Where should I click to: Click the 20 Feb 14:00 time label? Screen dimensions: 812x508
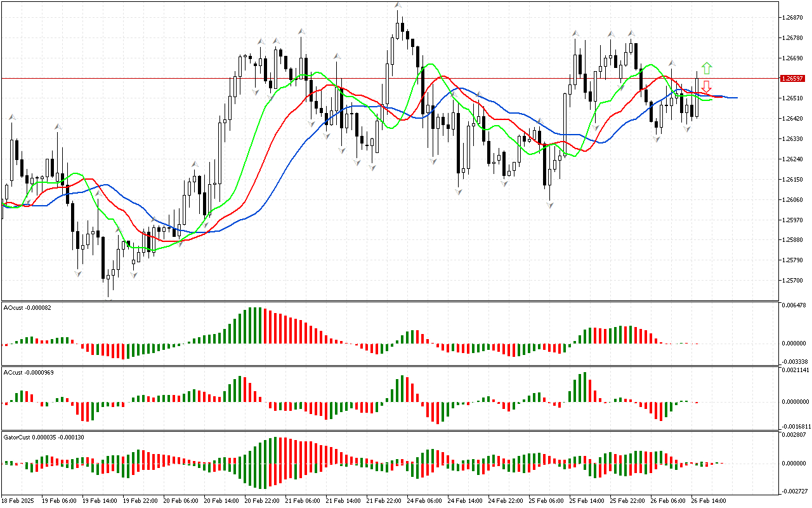(221, 500)
